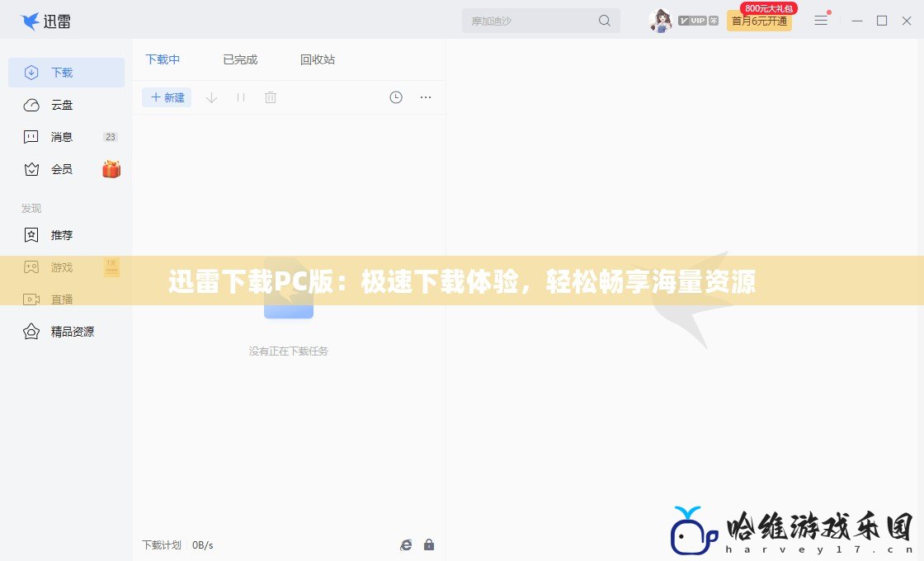
Task: Click the 推荐 star icon
Action: [31, 235]
